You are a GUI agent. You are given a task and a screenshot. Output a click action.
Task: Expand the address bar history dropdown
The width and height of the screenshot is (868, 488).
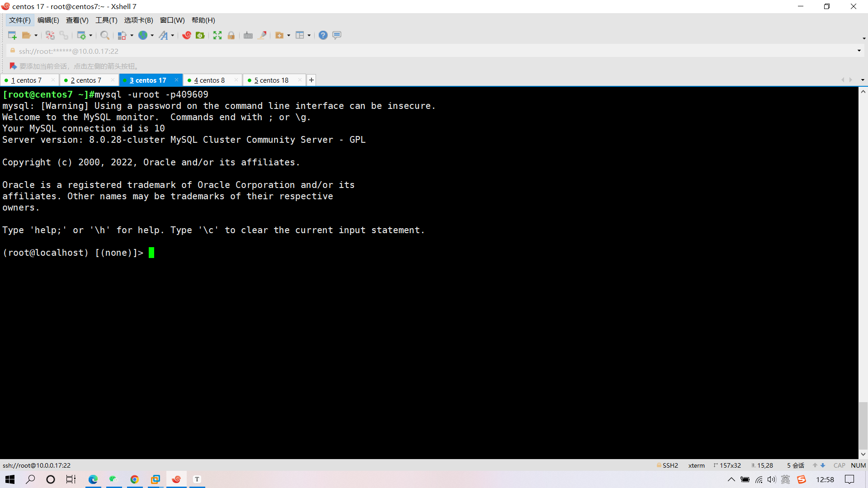point(859,51)
